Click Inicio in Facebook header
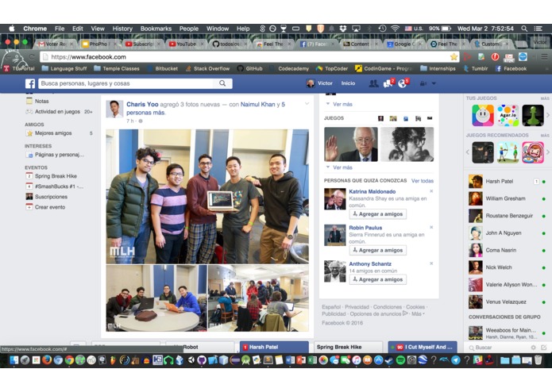This screenshot has width=552, height=392. pos(348,83)
